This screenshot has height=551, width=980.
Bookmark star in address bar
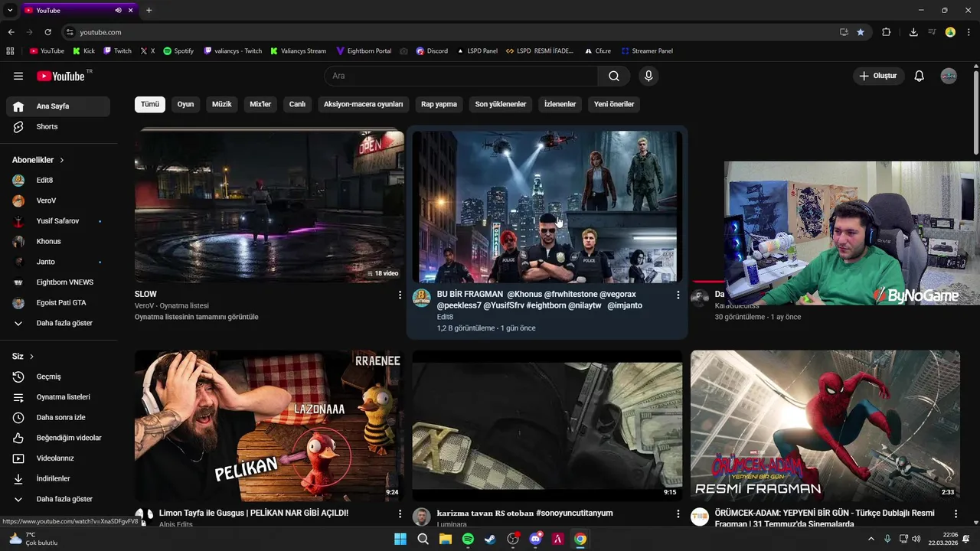click(861, 32)
